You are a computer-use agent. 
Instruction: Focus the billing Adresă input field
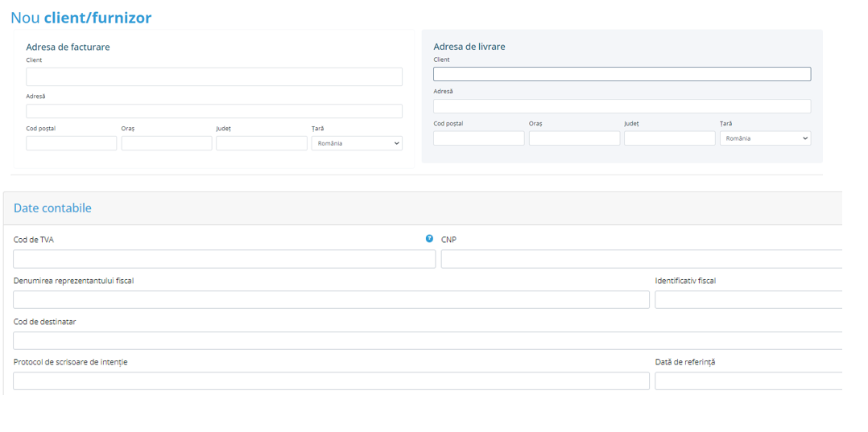pyautogui.click(x=213, y=111)
